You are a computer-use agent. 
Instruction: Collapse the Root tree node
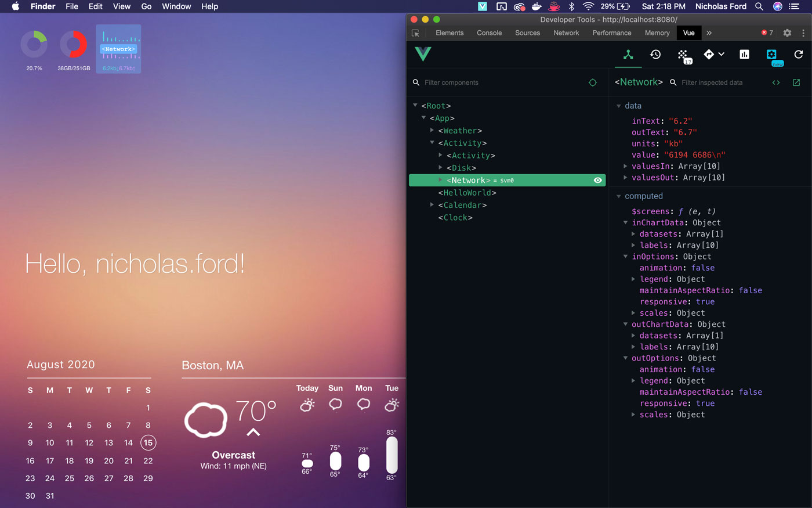click(415, 106)
